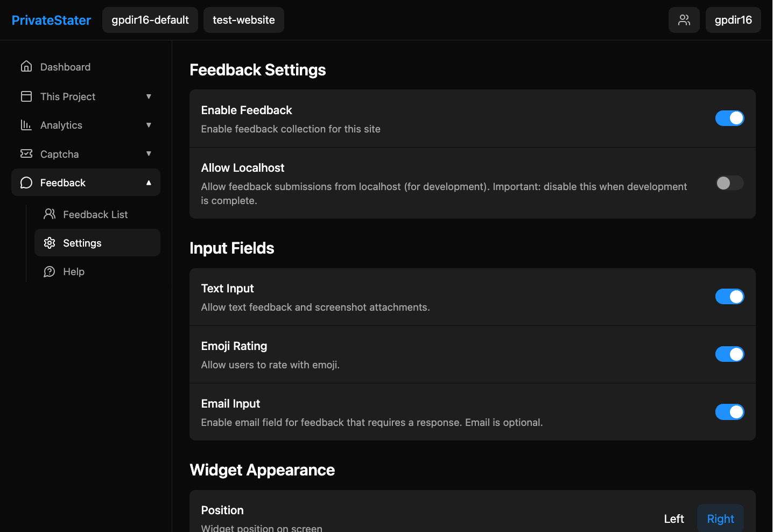
Task: Click the team members icon in top bar
Action: 684,20
